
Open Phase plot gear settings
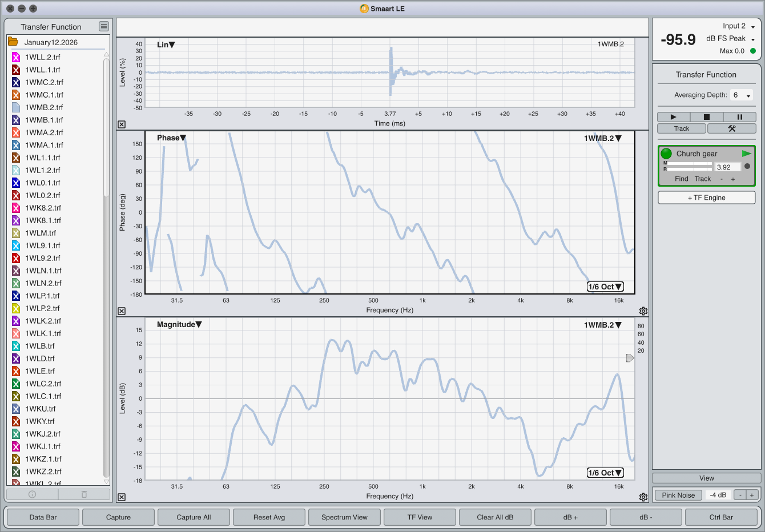643,311
